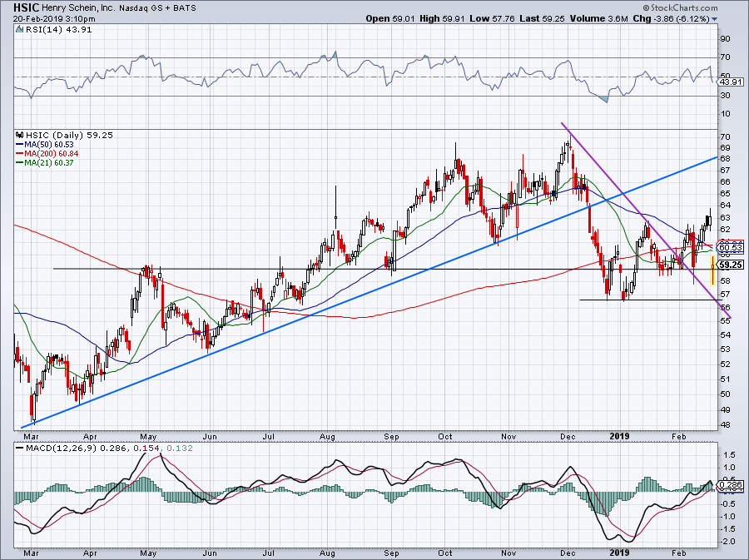Click the 1.5 level on MACD axis

(x=729, y=455)
